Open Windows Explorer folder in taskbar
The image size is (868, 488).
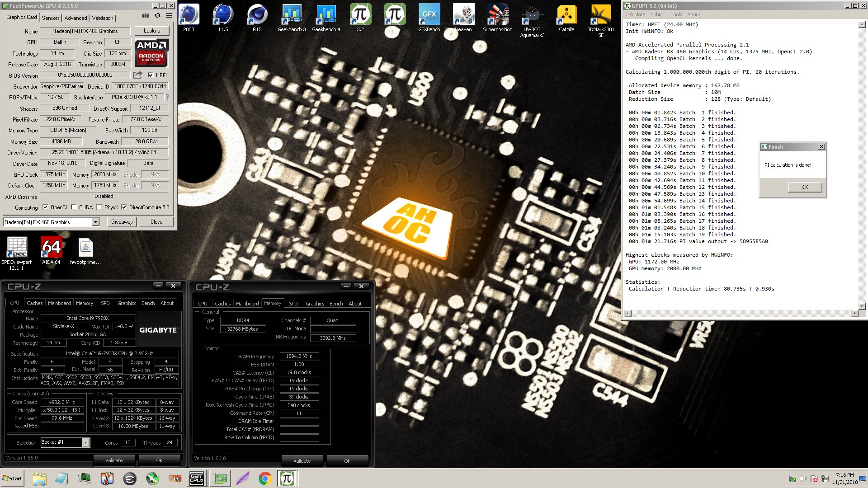39,479
